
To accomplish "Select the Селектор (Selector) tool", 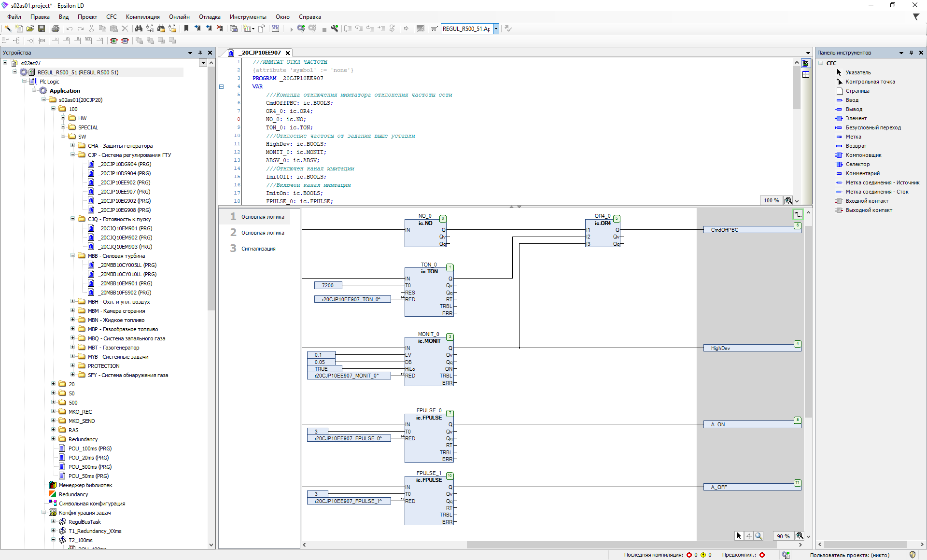I will click(857, 164).
